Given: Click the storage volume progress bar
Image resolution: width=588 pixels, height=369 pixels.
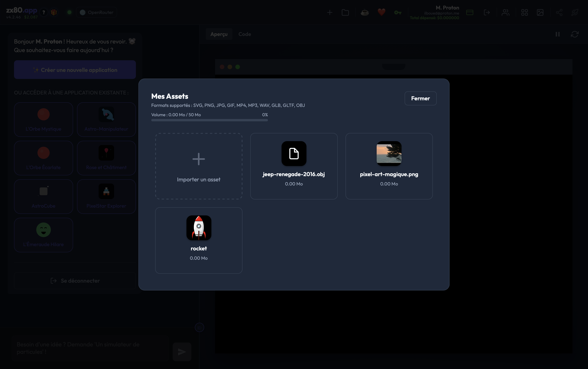Looking at the screenshot, I should [209, 120].
